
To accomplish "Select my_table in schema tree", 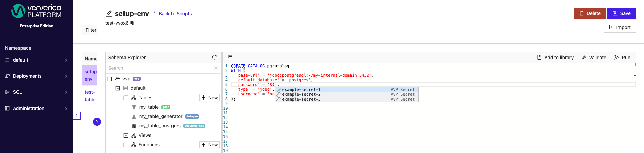I will (149, 107).
